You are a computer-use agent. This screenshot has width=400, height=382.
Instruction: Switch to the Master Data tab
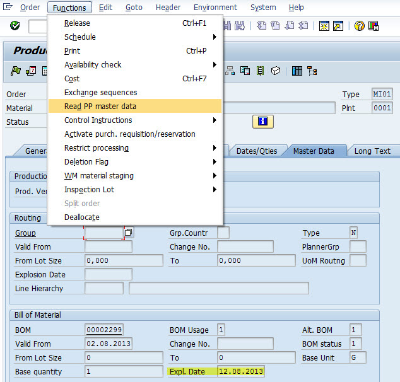pos(314,151)
